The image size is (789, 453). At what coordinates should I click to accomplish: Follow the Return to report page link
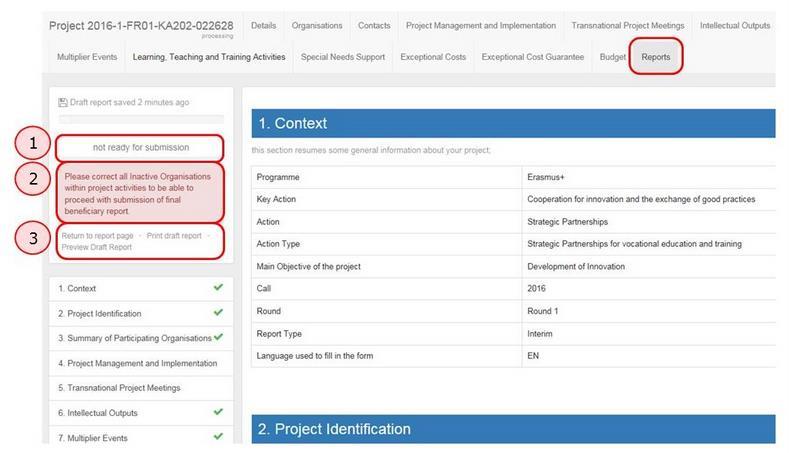coord(98,236)
